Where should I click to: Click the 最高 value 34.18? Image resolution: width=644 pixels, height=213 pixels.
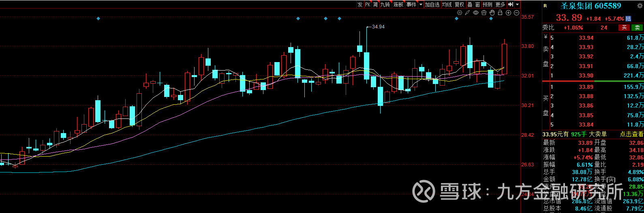[636, 150]
